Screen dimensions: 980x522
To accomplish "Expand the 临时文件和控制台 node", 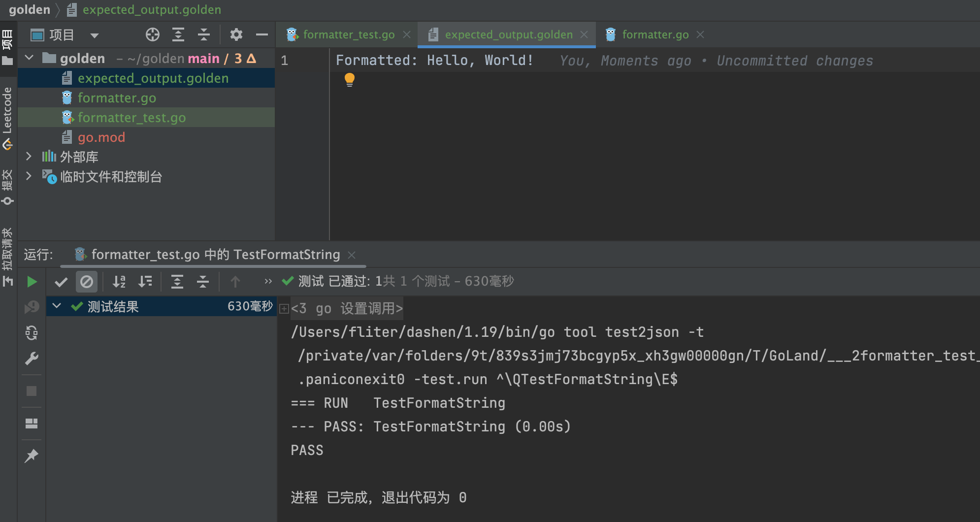I will pyautogui.click(x=29, y=176).
